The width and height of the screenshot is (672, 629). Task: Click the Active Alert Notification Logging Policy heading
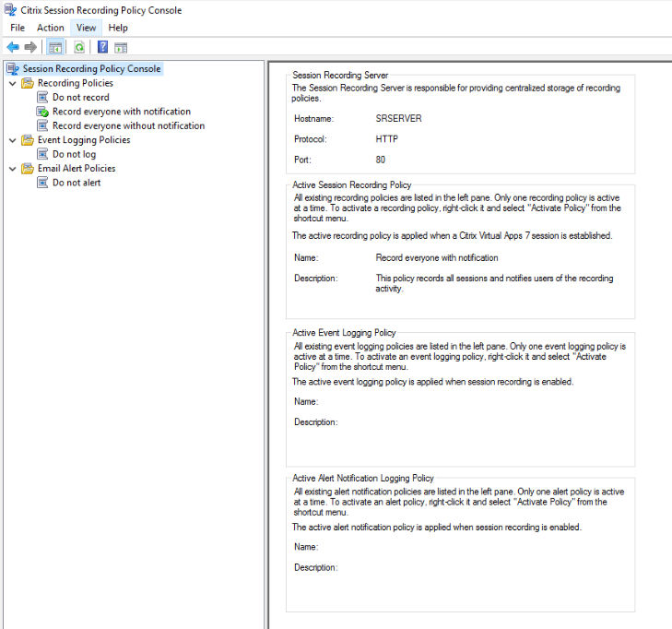363,478
